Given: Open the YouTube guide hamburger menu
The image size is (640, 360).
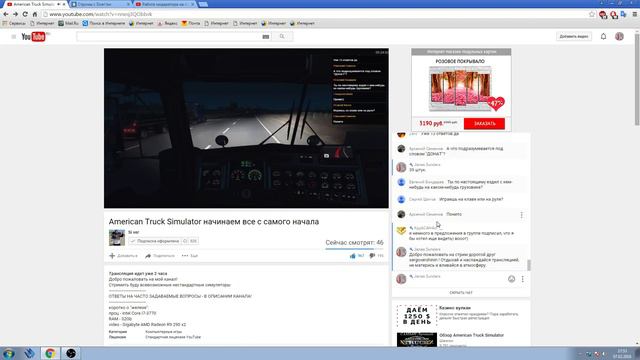Looking at the screenshot, I should point(13,37).
